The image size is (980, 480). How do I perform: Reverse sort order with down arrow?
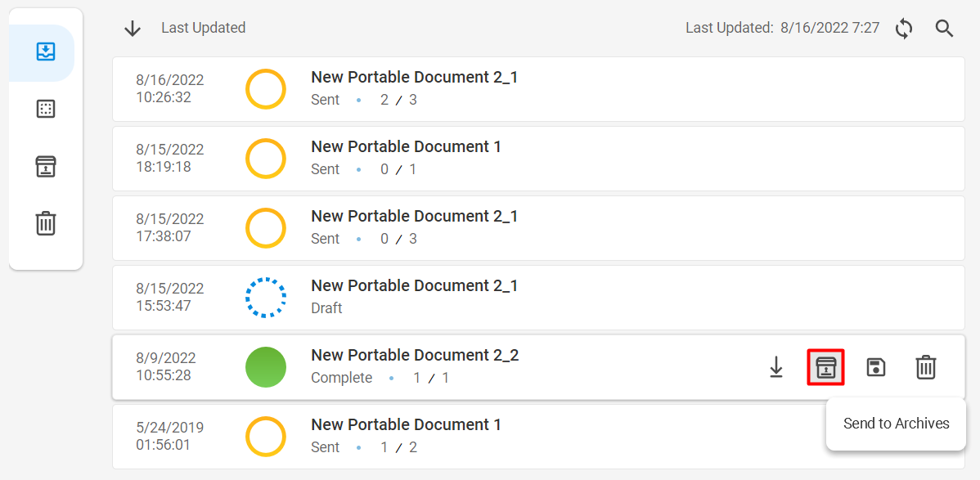point(133,28)
